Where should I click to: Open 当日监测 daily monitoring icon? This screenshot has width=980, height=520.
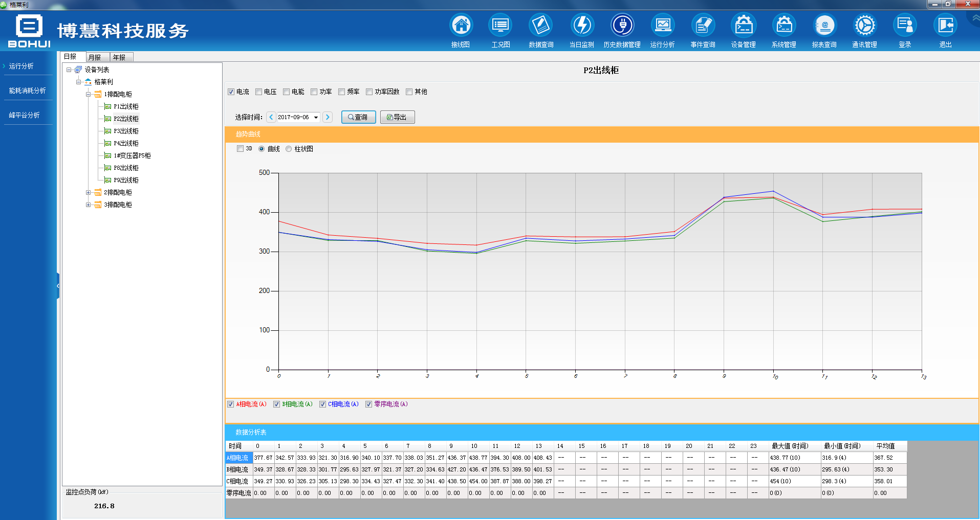[x=582, y=25]
